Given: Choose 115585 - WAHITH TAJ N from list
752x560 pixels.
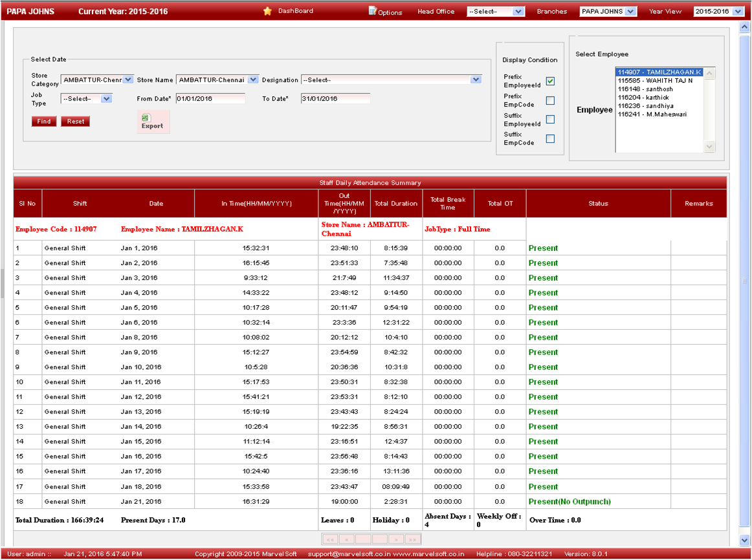Looking at the screenshot, I should (655, 81).
